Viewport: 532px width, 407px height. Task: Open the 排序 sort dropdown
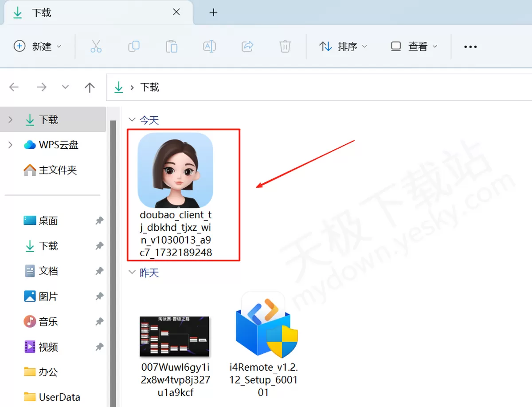(343, 46)
